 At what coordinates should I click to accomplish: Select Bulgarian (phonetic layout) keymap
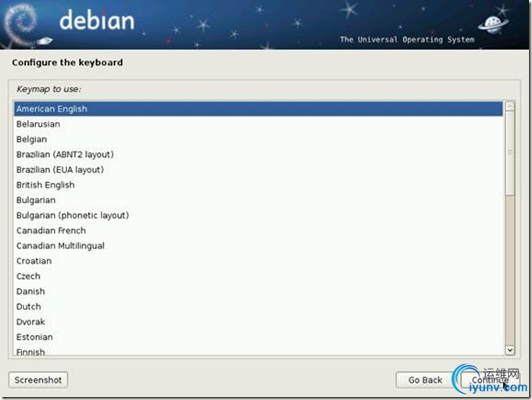tap(259, 216)
